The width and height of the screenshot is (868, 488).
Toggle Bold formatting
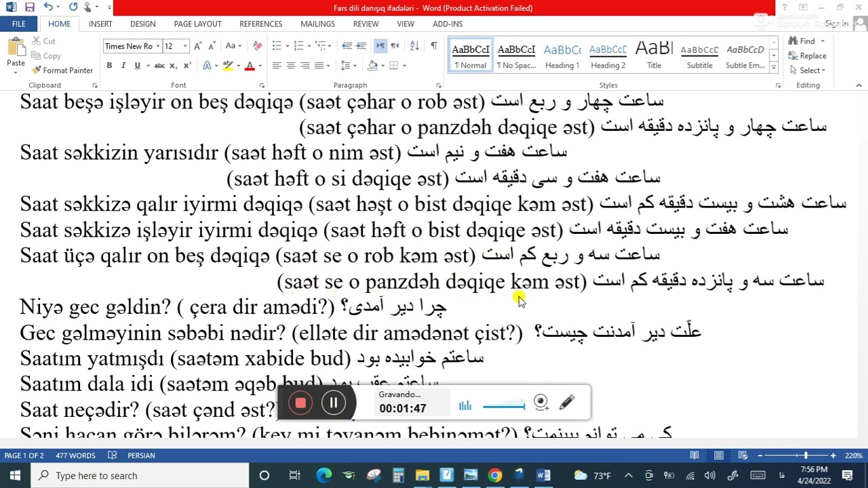(x=109, y=66)
